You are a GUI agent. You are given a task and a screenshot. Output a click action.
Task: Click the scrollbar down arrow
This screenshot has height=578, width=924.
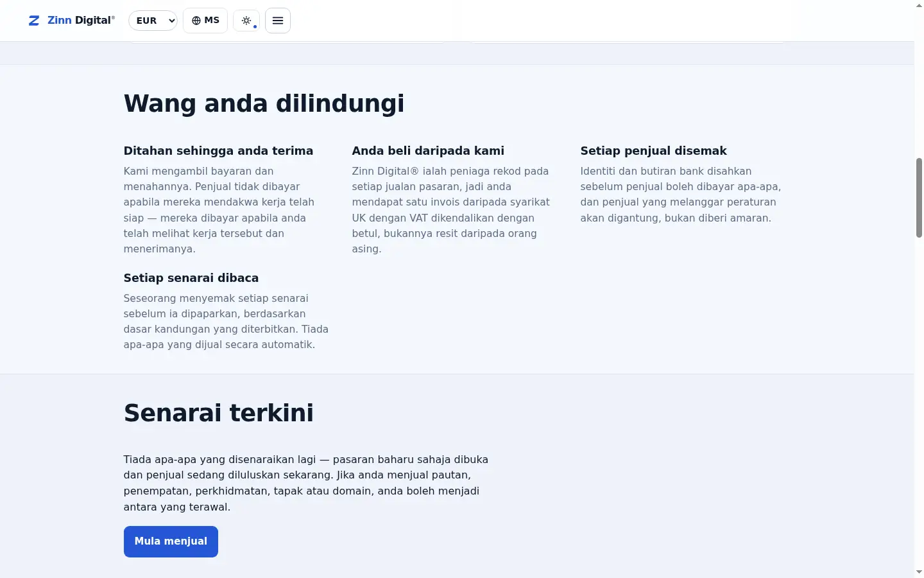click(919, 572)
